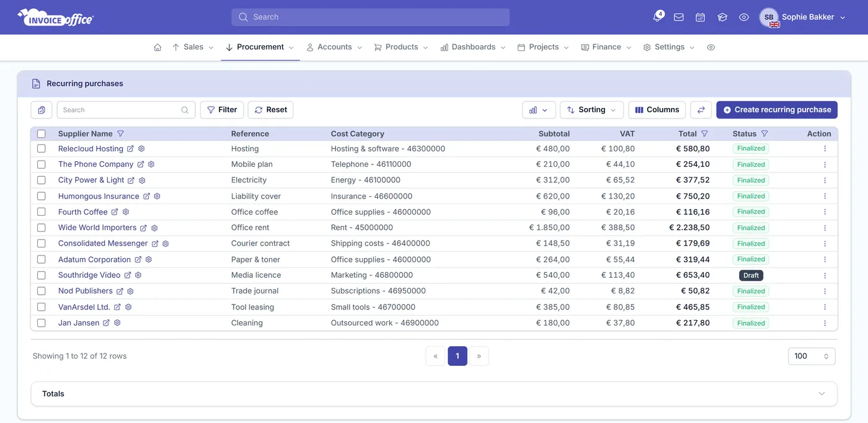Click gear icon next to City Power & Light
Viewport: 868px width, 423px height.
142,180
